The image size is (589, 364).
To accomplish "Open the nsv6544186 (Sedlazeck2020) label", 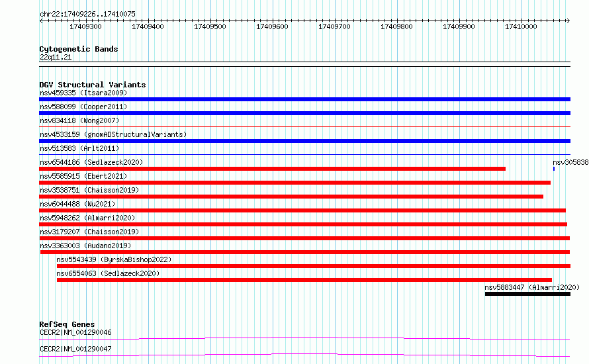I will coord(91,162).
